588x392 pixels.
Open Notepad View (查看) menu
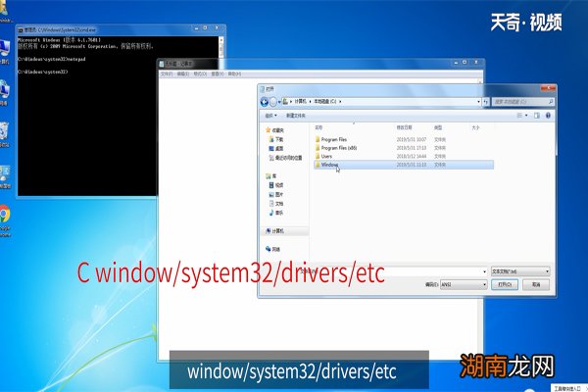coord(218,73)
